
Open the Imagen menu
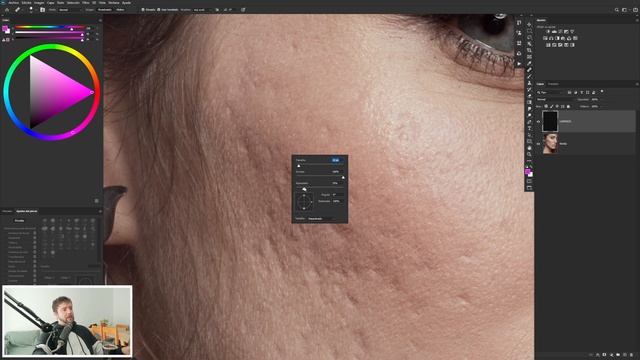pyautogui.click(x=39, y=3)
